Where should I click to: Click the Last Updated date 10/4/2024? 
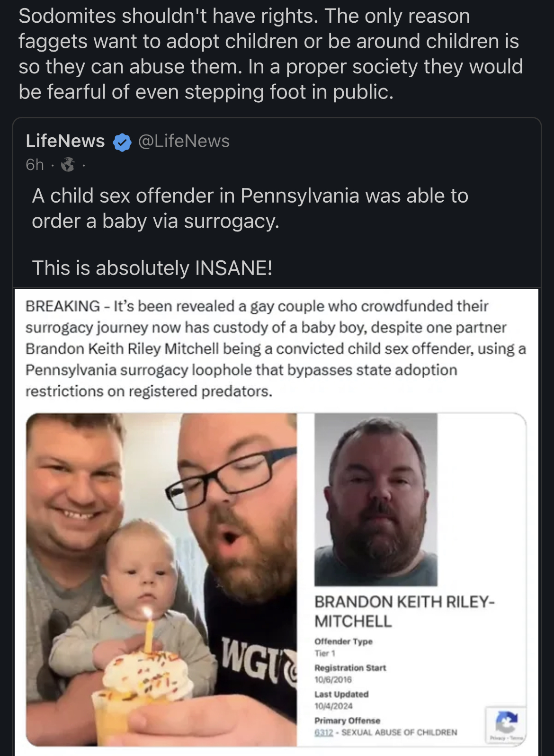point(333,706)
